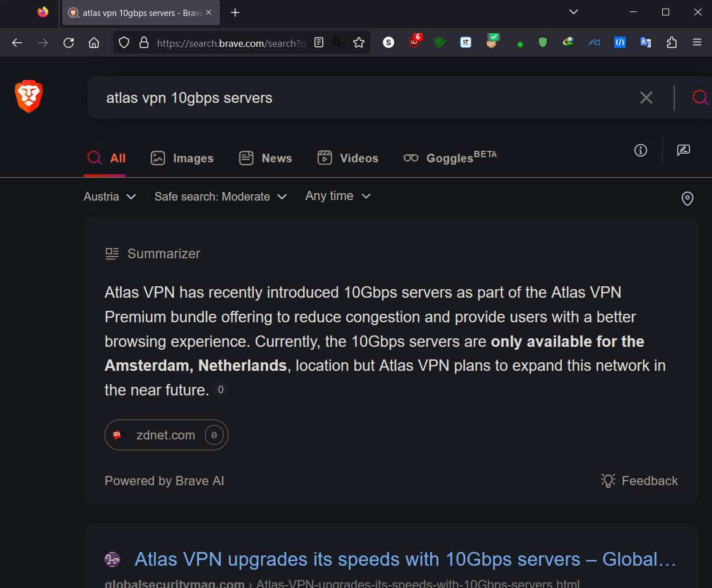The height and width of the screenshot is (588, 712).
Task: Click bold Amsterdam, Netherlands text
Action: click(195, 366)
